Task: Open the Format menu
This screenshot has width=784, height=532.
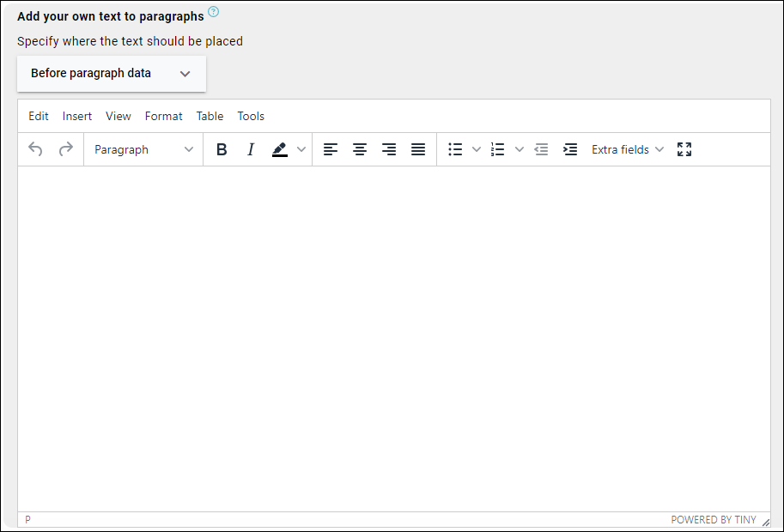Action: point(163,116)
